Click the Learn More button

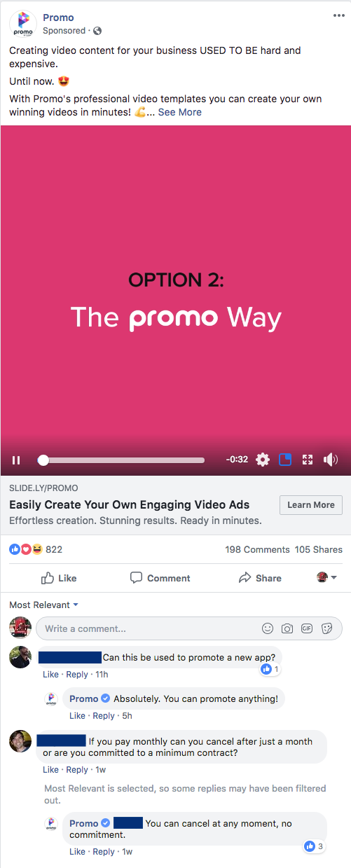[x=311, y=505]
